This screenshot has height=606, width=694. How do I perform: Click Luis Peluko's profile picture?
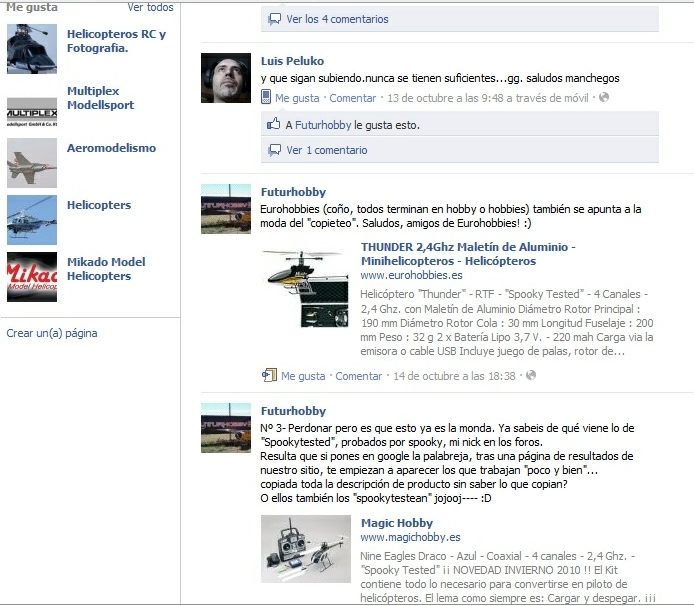pyautogui.click(x=226, y=78)
